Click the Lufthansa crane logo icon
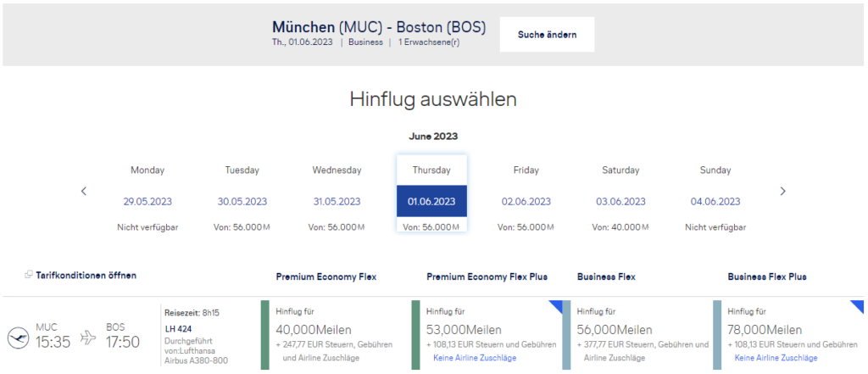 [x=19, y=338]
